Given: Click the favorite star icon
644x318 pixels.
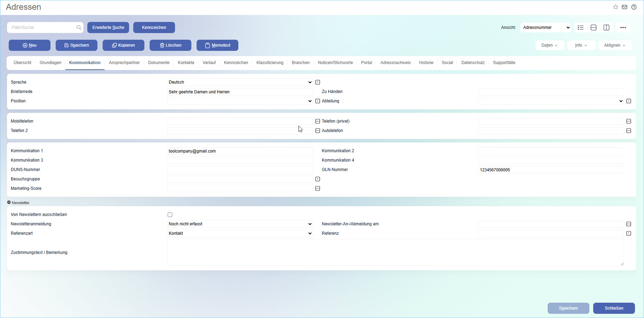Looking at the screenshot, I should pyautogui.click(x=615, y=7).
